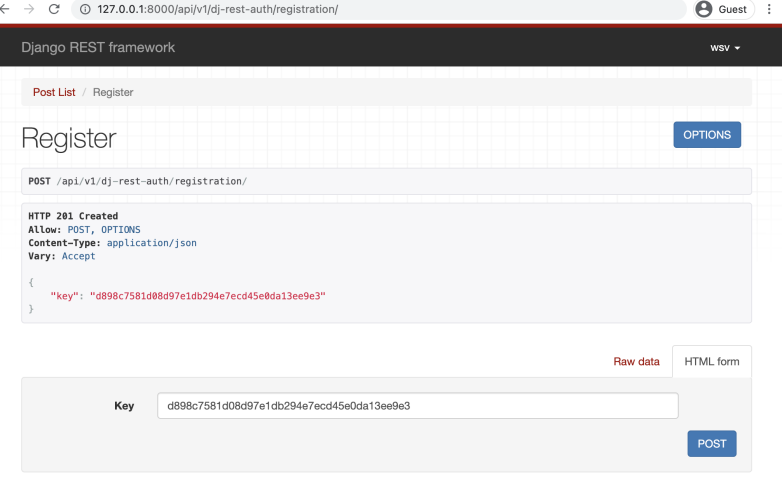Select the Vary Accept header value
Viewport: 782px width, 486px height.
(x=78, y=256)
